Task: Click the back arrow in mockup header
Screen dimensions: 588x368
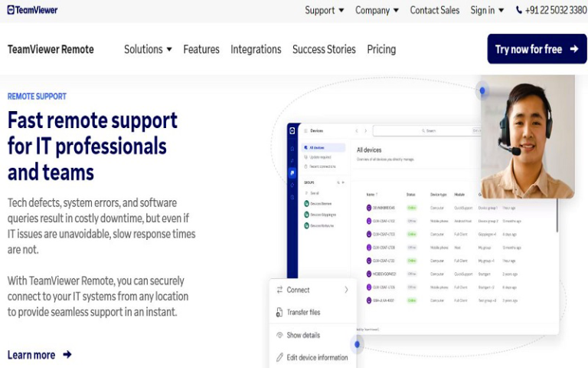Action: point(357,130)
